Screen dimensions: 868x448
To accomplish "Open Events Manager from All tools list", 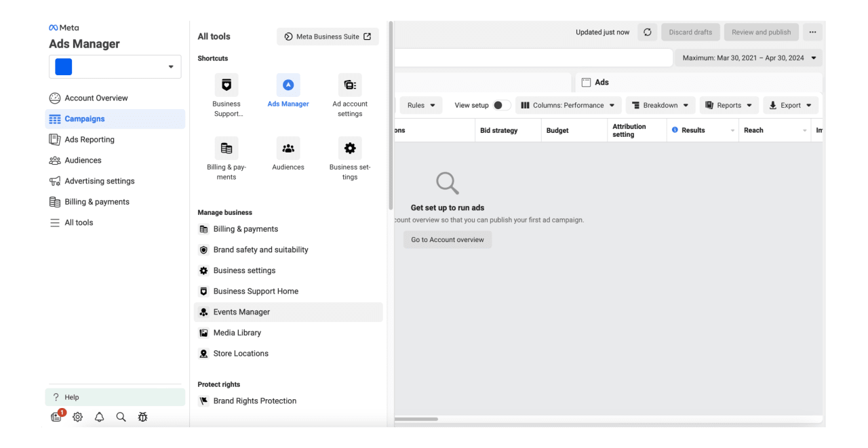I will click(x=243, y=312).
